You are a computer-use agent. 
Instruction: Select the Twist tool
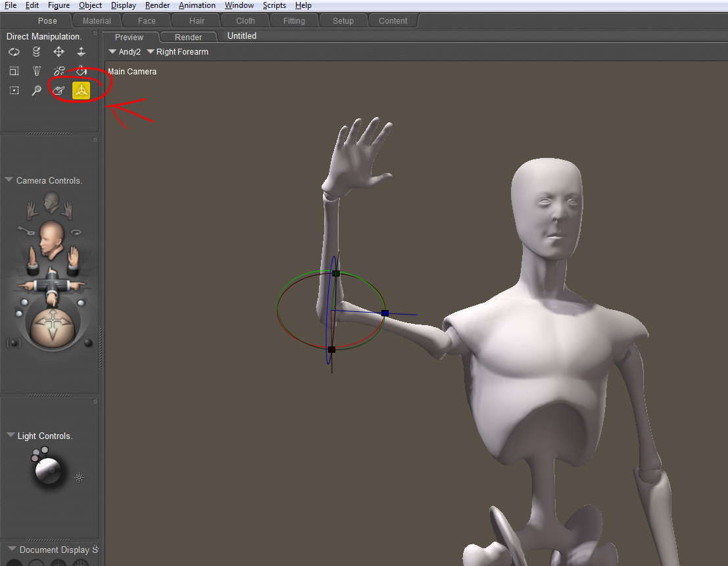point(36,52)
